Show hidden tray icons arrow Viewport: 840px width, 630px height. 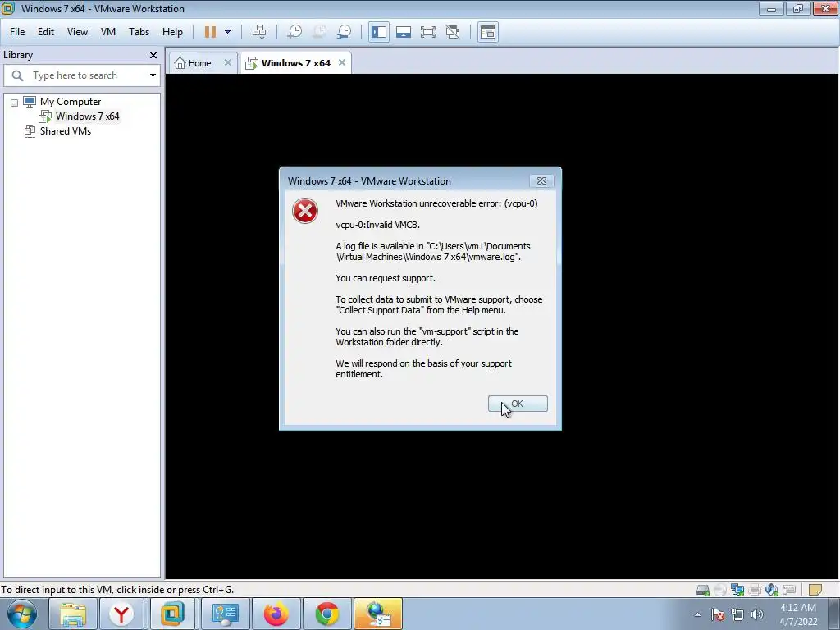click(x=697, y=614)
